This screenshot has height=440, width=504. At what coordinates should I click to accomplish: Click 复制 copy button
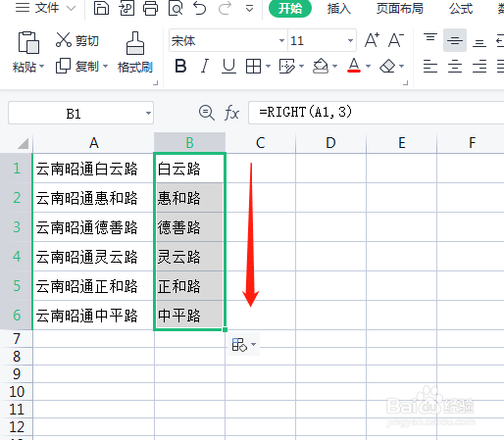(x=77, y=67)
